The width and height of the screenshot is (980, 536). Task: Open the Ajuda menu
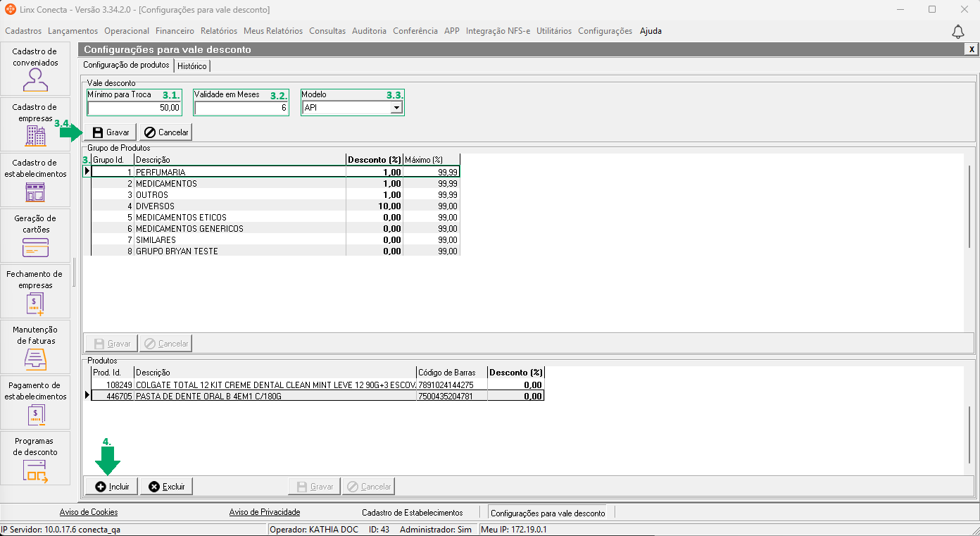pyautogui.click(x=651, y=31)
